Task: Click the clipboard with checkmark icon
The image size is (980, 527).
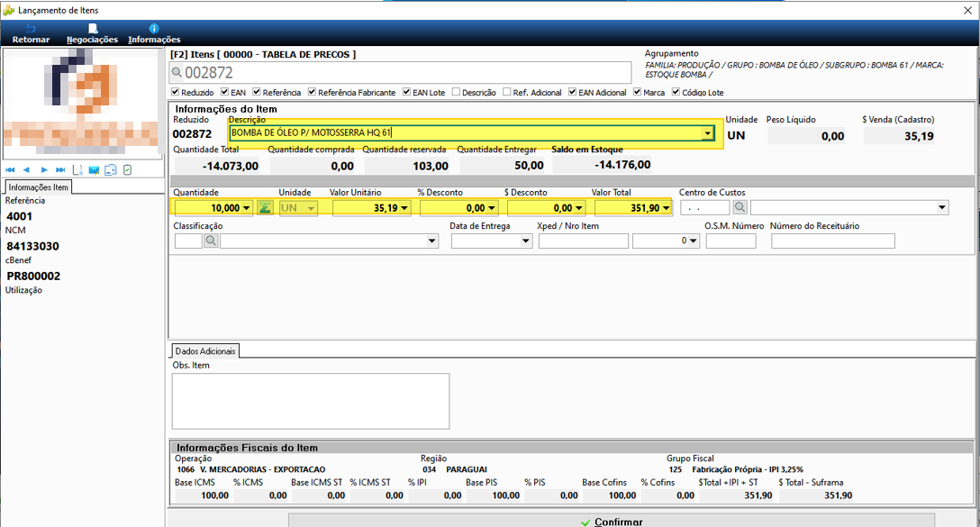Action: coord(128,170)
